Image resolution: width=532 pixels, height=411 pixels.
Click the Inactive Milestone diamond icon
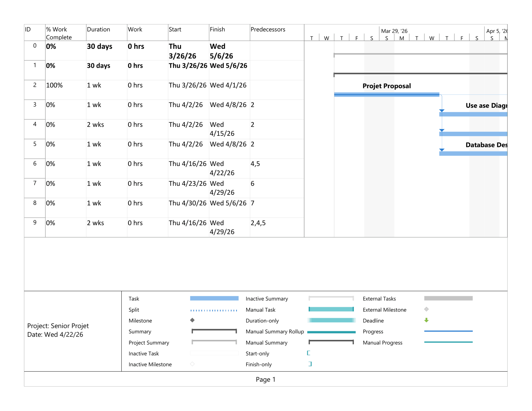[192, 364]
